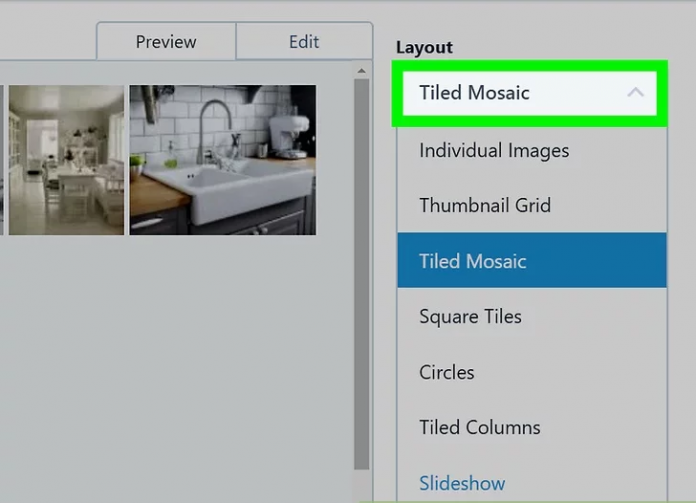The height and width of the screenshot is (503, 696).
Task: Click the chevron arrow in Layout dropdown
Action: tap(635, 93)
